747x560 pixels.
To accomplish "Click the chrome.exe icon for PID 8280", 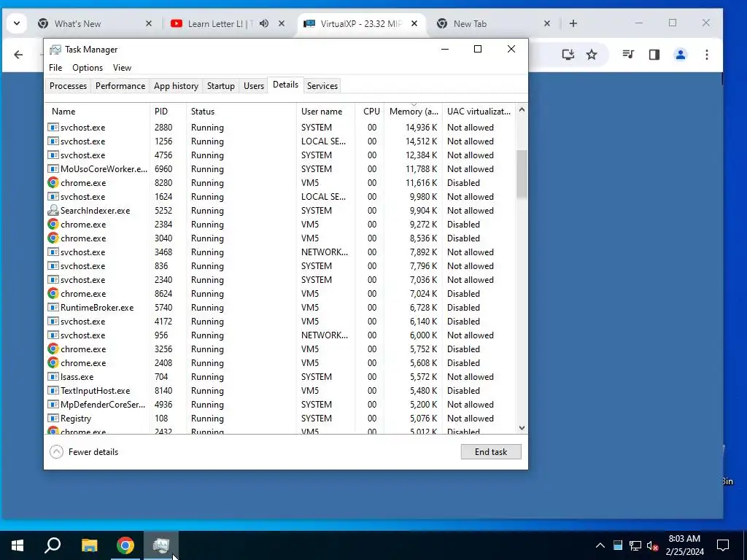I will (53, 183).
